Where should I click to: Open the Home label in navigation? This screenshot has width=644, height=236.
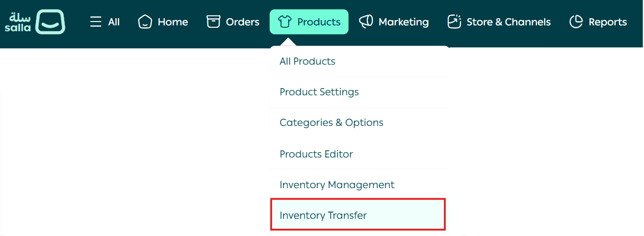173,22
